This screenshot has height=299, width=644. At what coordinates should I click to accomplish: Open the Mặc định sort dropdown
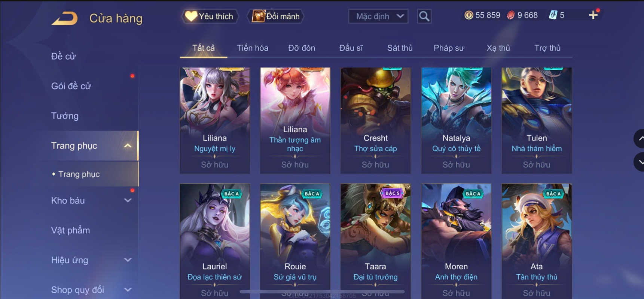click(378, 16)
